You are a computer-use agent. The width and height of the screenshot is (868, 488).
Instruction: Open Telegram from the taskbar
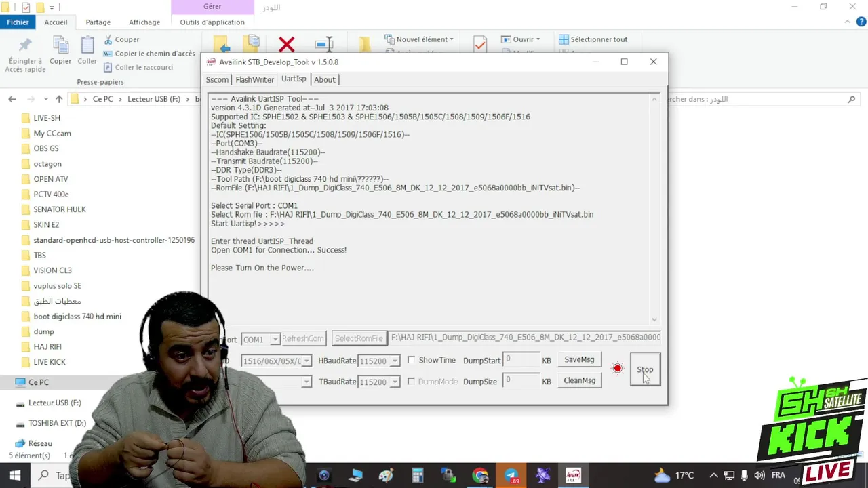[x=511, y=476]
